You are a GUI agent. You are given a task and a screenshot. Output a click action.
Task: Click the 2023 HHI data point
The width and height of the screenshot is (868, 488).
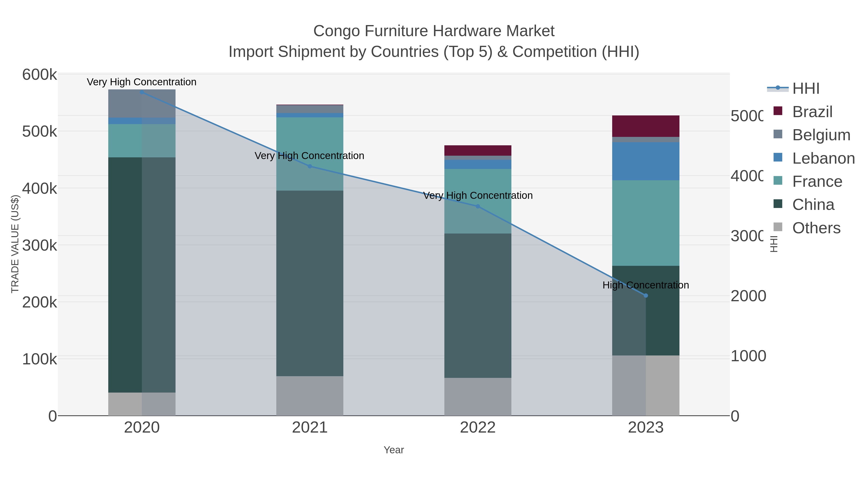point(646,296)
